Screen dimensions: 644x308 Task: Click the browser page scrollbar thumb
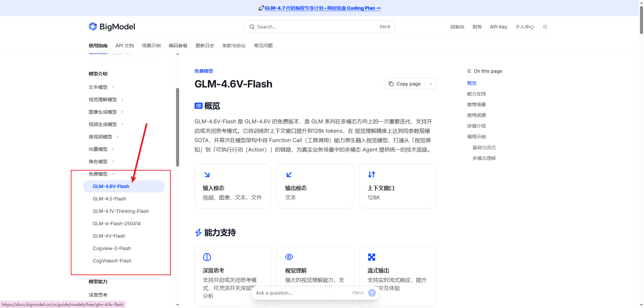[641, 19]
